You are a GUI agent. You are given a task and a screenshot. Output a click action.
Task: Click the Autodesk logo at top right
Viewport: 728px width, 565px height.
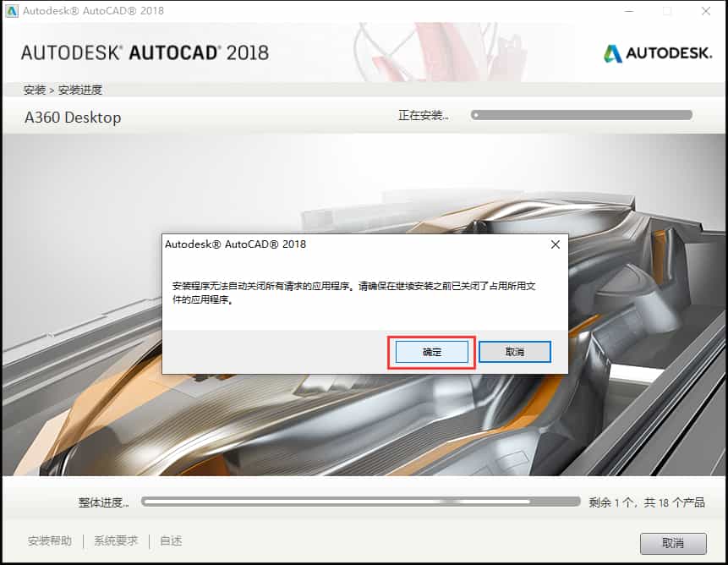coord(658,53)
